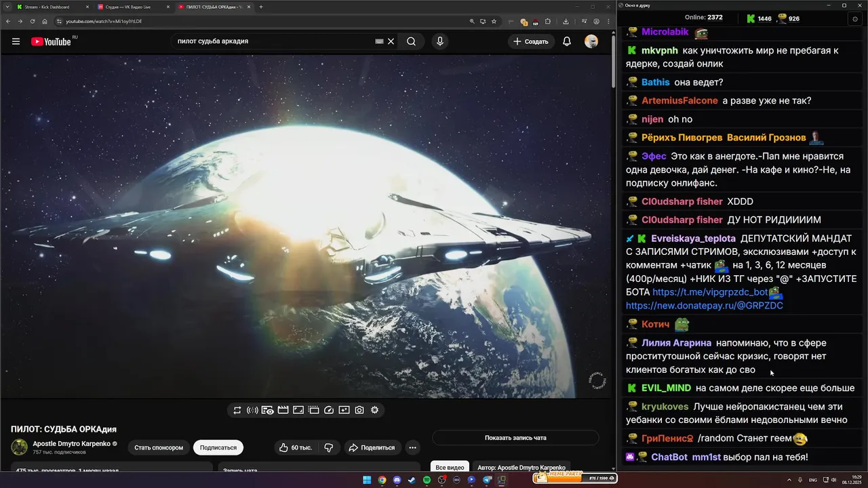
Task: Click the browser home icon
Action: 45,21
